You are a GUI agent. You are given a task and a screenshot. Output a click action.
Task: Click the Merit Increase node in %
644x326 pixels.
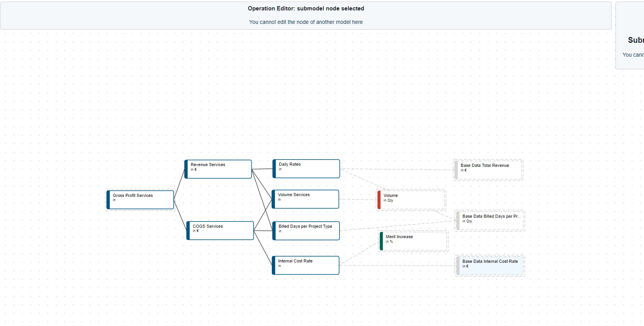(x=414, y=241)
